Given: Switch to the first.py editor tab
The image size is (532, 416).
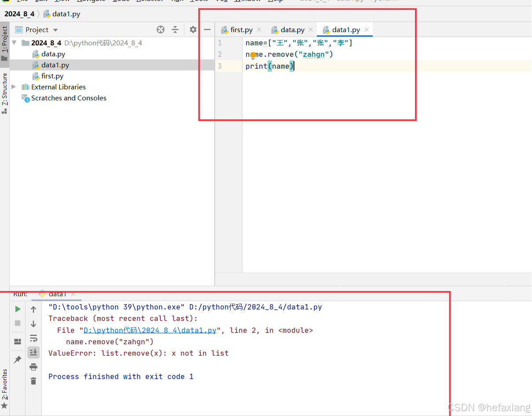Looking at the screenshot, I should click(x=241, y=29).
